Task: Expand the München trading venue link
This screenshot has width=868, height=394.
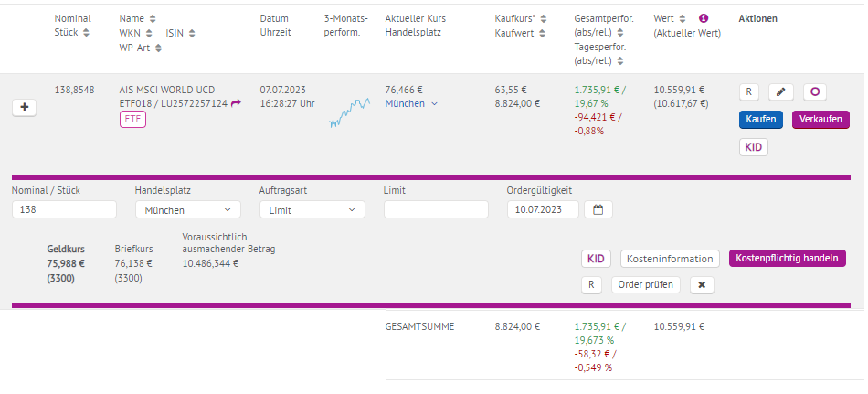Action: tap(411, 104)
